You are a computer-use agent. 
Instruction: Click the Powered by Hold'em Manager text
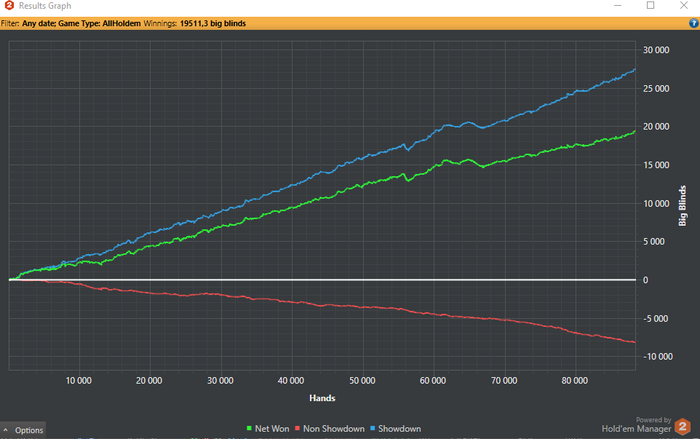636,425
